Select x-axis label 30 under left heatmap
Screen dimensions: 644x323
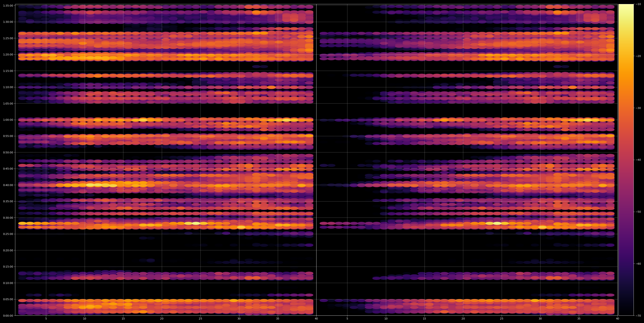click(239, 319)
